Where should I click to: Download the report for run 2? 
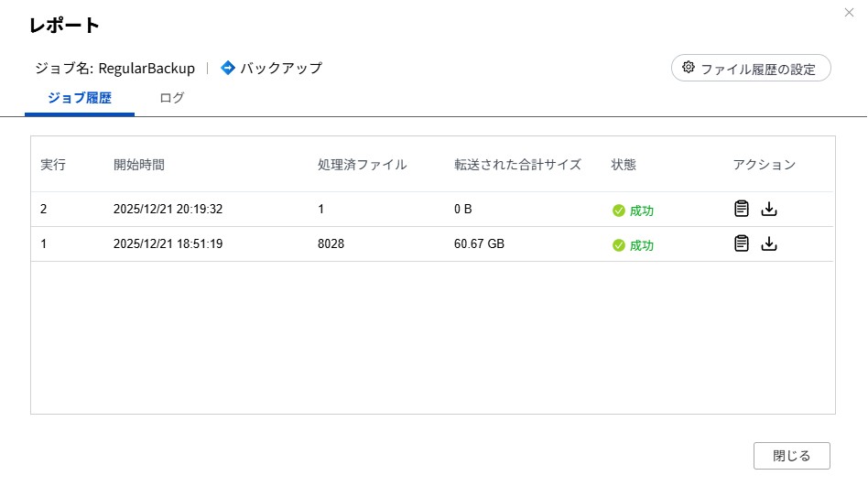[769, 209]
